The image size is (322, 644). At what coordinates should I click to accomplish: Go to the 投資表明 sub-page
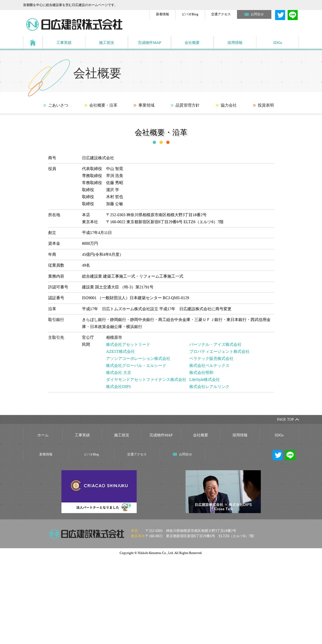tap(263, 105)
